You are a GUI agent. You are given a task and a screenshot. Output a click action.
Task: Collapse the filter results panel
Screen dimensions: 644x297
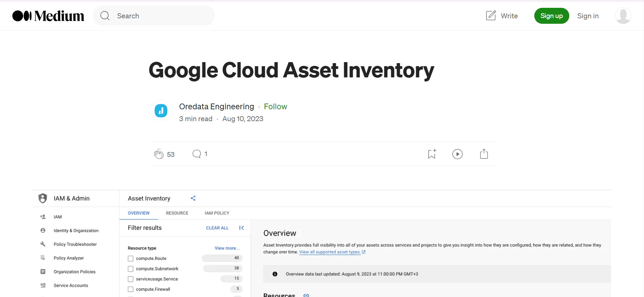click(x=241, y=228)
